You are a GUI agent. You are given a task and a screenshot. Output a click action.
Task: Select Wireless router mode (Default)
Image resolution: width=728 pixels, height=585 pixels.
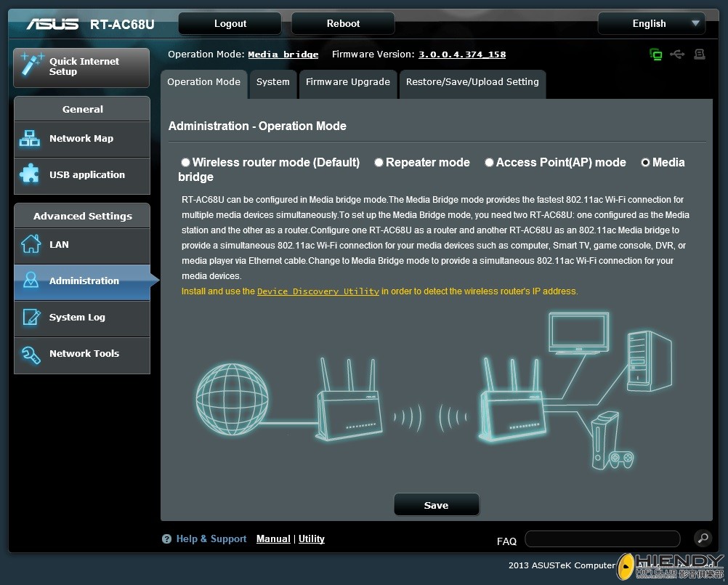pyautogui.click(x=185, y=162)
